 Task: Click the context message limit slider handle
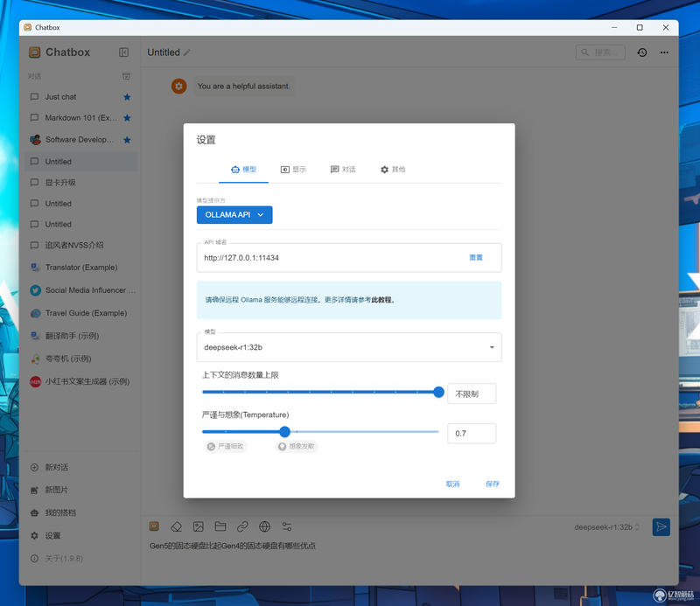439,393
